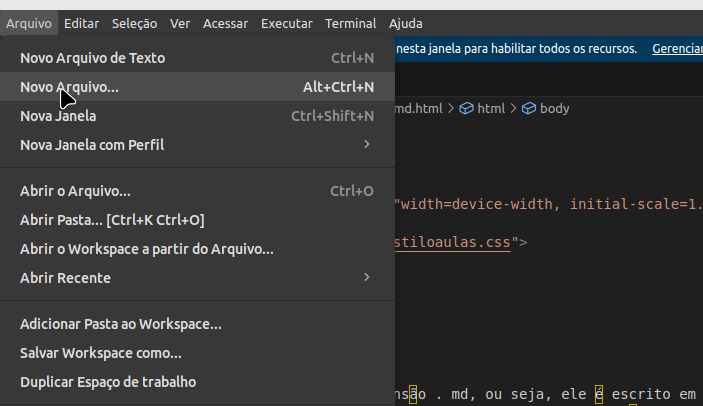Screen dimensions: 703x406
Task: Open the Ajuda menu
Action: (x=406, y=23)
